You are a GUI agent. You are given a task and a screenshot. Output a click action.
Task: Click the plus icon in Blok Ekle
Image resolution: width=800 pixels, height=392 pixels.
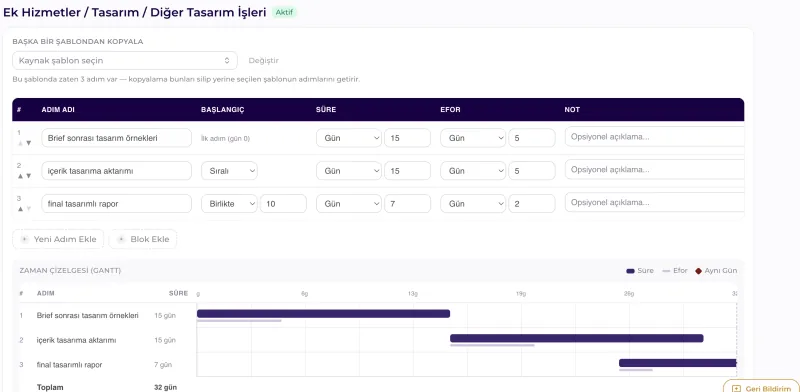coord(121,239)
